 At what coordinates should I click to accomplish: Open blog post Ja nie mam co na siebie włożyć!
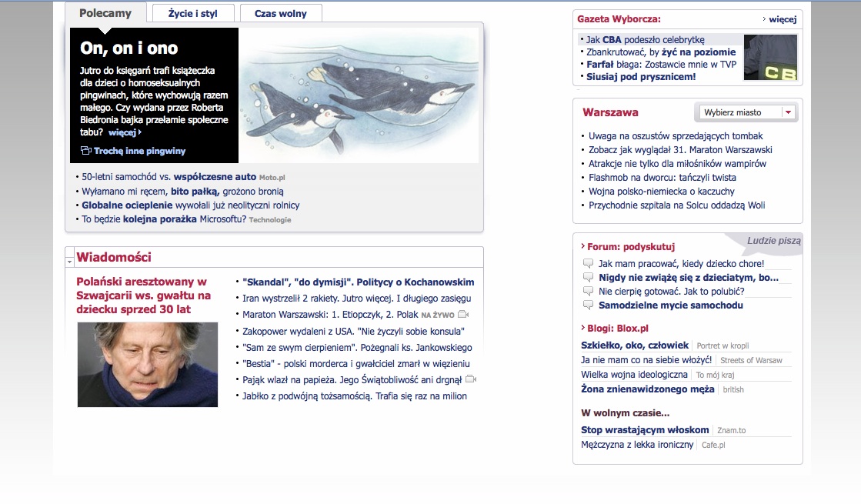coord(646,360)
